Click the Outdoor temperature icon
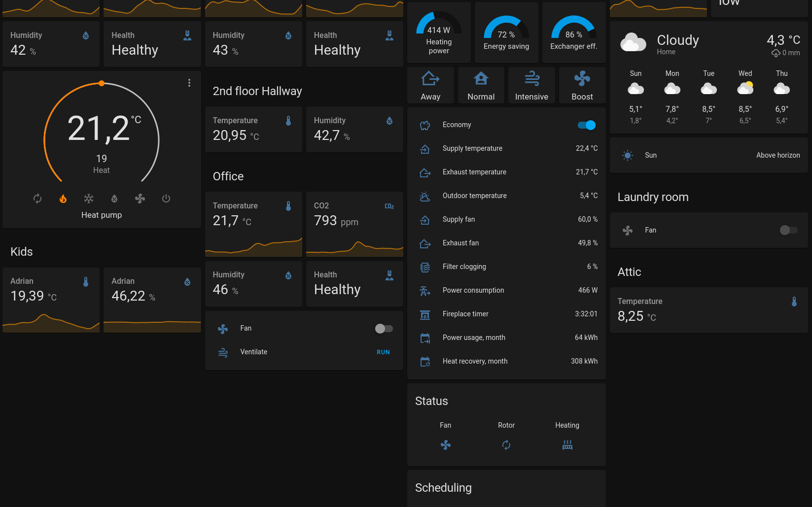Viewport: 812px width, 507px height. click(x=425, y=196)
